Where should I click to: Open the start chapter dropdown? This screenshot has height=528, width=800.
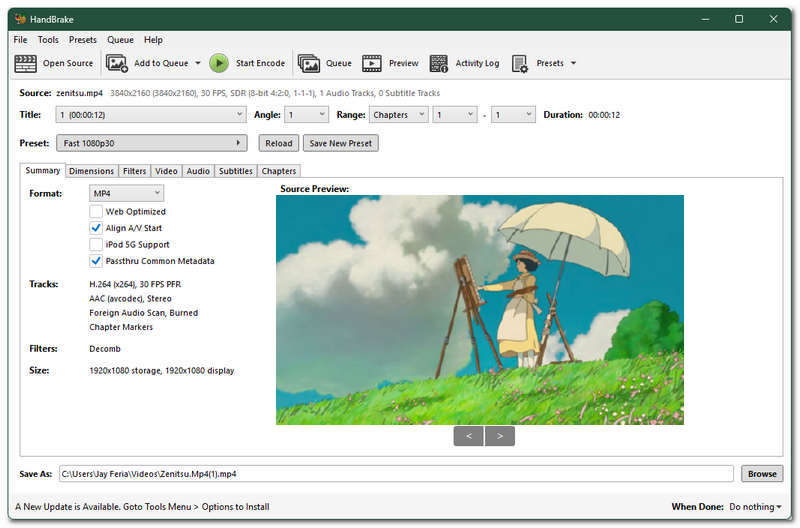(455, 115)
